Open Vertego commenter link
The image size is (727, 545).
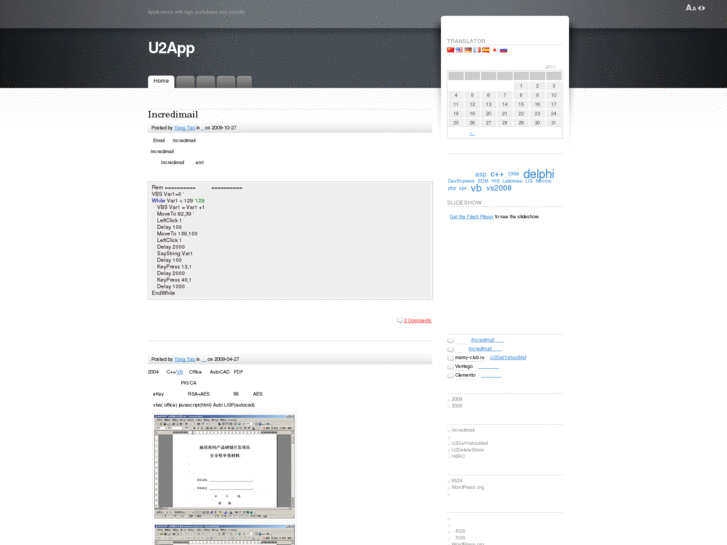pos(464,366)
